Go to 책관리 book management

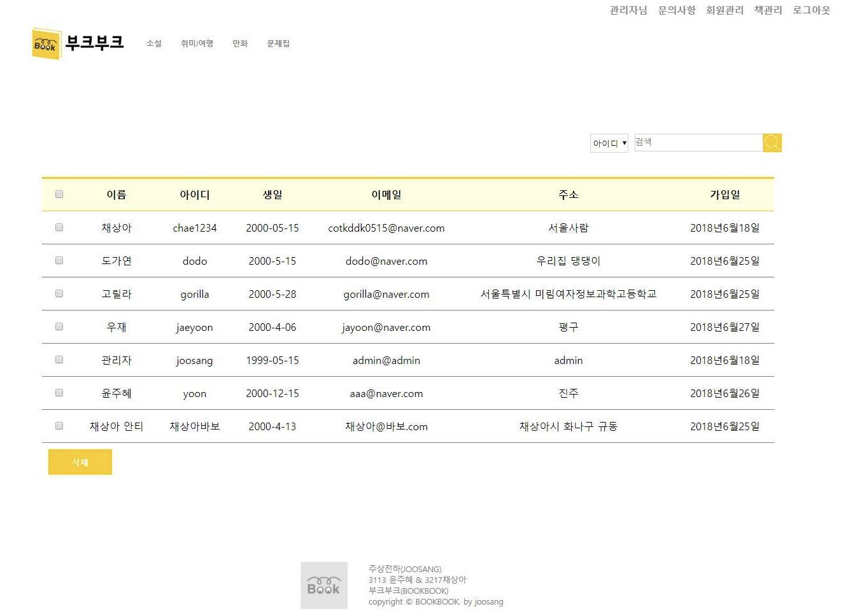(x=768, y=10)
